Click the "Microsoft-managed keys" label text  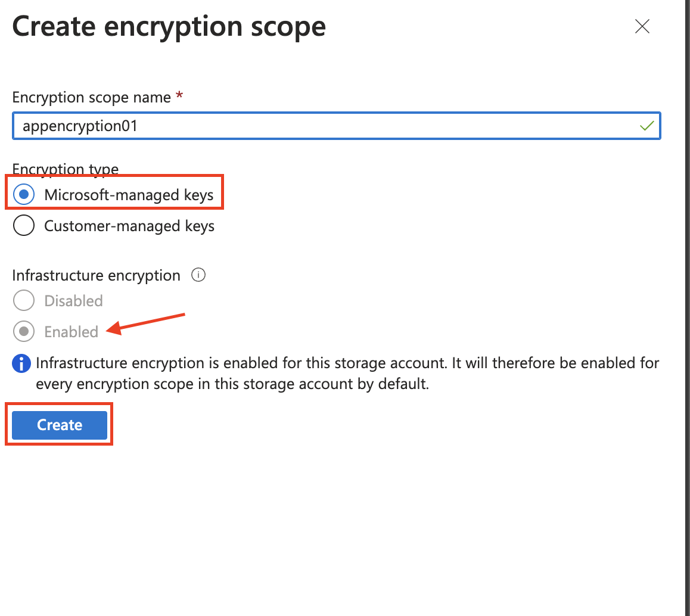(x=129, y=195)
